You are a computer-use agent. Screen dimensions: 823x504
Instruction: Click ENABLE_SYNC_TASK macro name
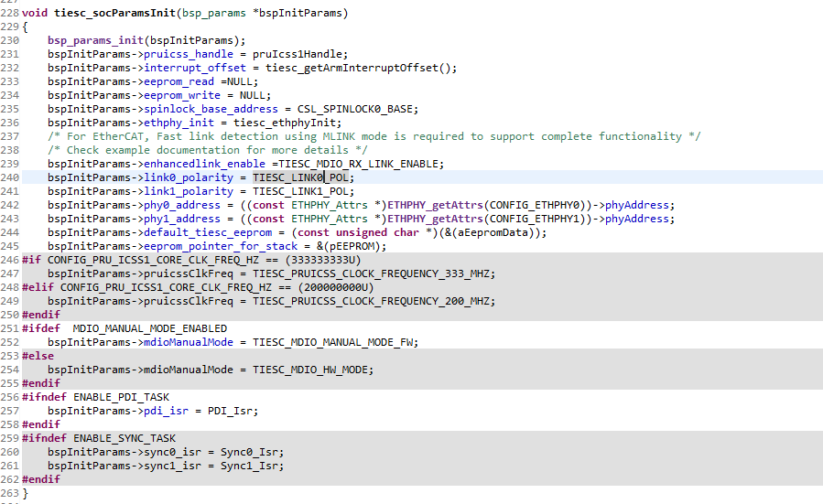coord(125,438)
